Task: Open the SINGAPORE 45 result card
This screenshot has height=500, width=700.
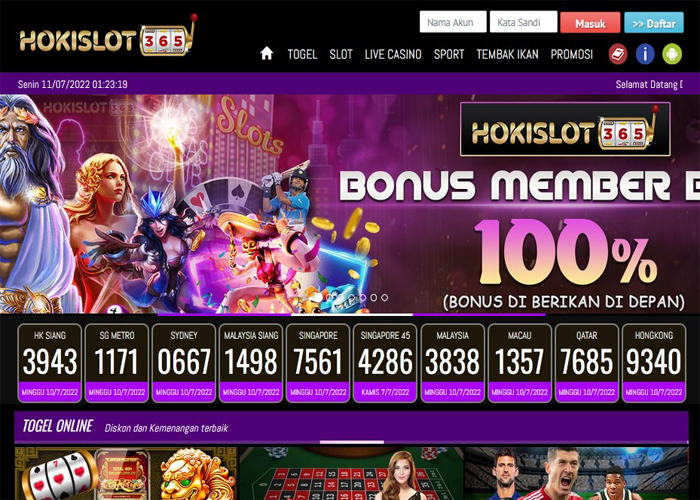Action: click(x=385, y=363)
